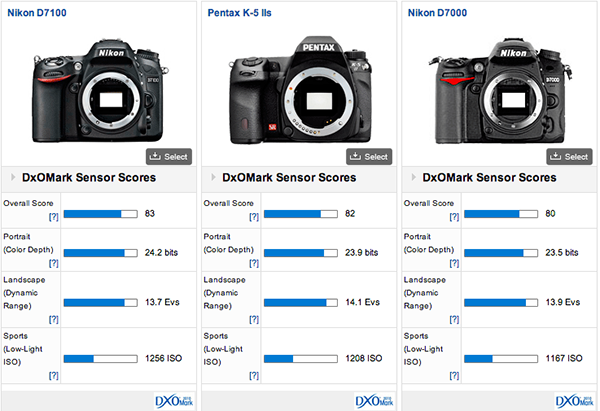Click the Nikon D7100 camera image
The width and height of the screenshot is (600, 411).
[100, 91]
